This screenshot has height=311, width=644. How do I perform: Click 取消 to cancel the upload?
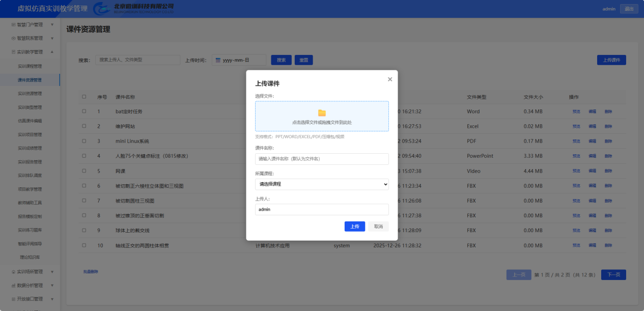[378, 227]
